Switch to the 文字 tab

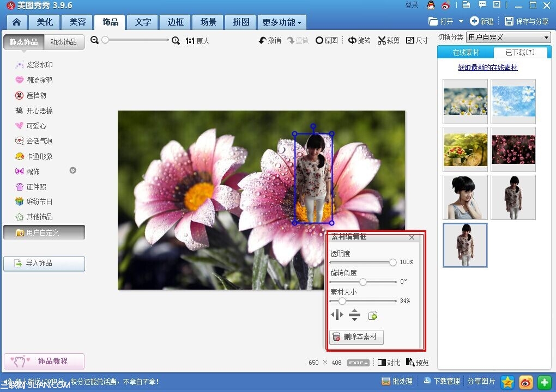tap(143, 22)
